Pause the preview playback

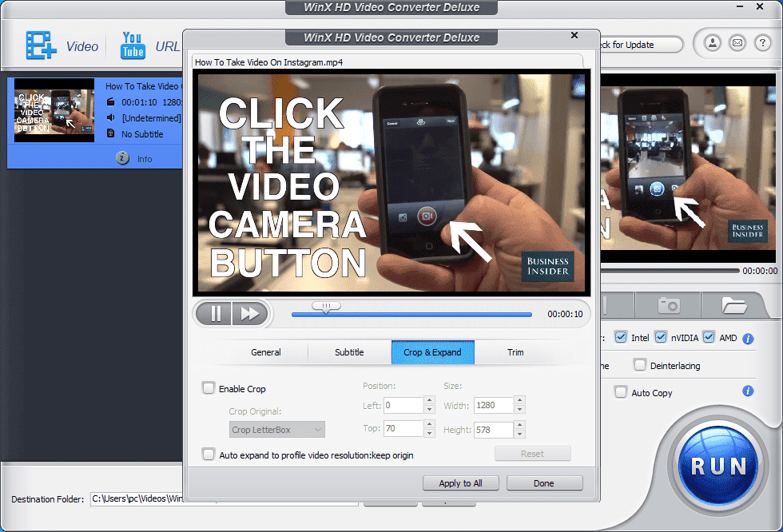(x=214, y=313)
